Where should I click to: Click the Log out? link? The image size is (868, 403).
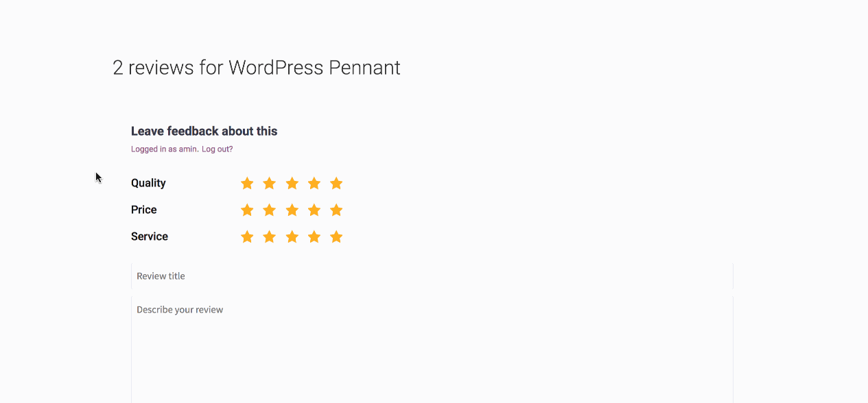click(217, 149)
